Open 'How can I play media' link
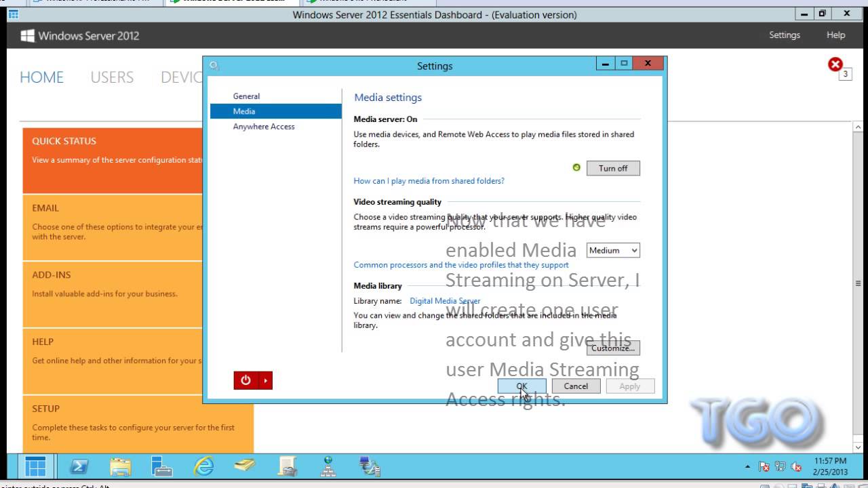This screenshot has width=868, height=488. (x=429, y=181)
